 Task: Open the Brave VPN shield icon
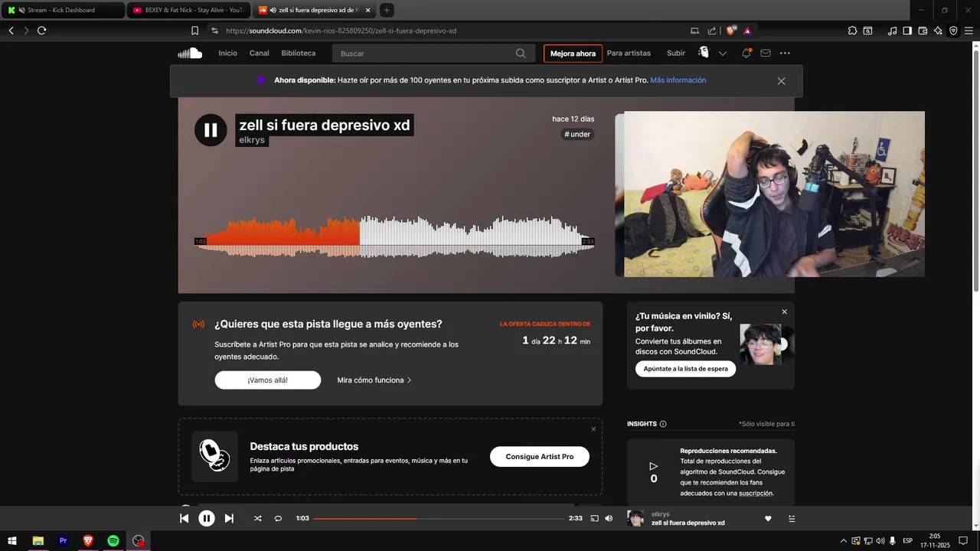pos(953,31)
